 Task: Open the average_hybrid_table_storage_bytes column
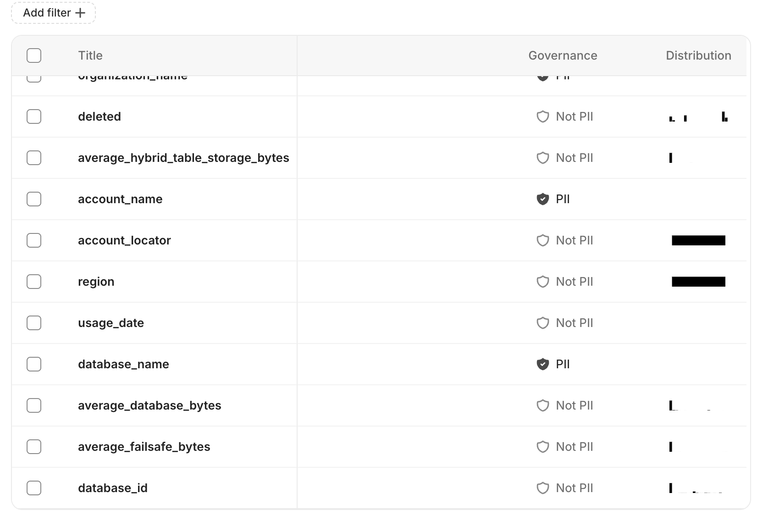[183, 158]
